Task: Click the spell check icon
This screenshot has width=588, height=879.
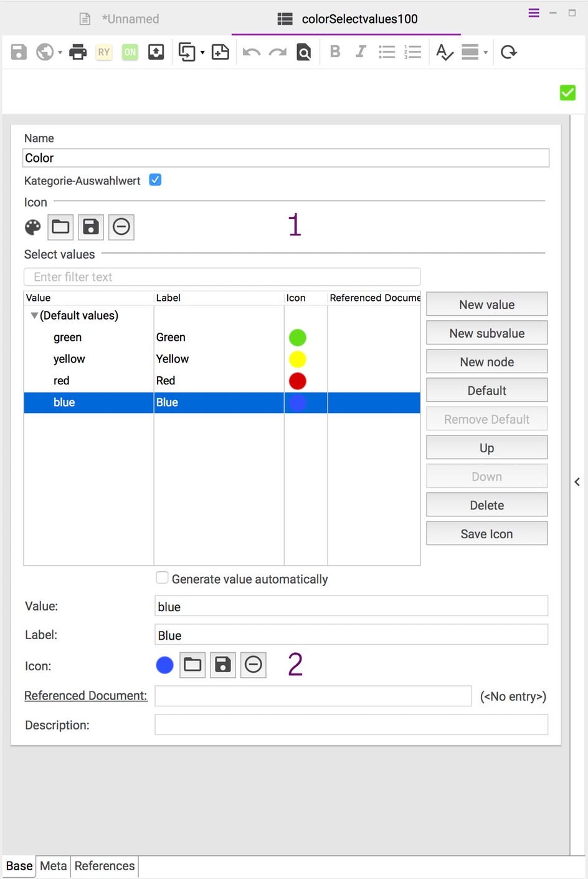Action: coord(444,52)
